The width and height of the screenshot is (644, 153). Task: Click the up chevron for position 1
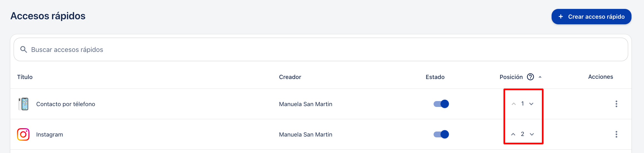[x=514, y=104]
